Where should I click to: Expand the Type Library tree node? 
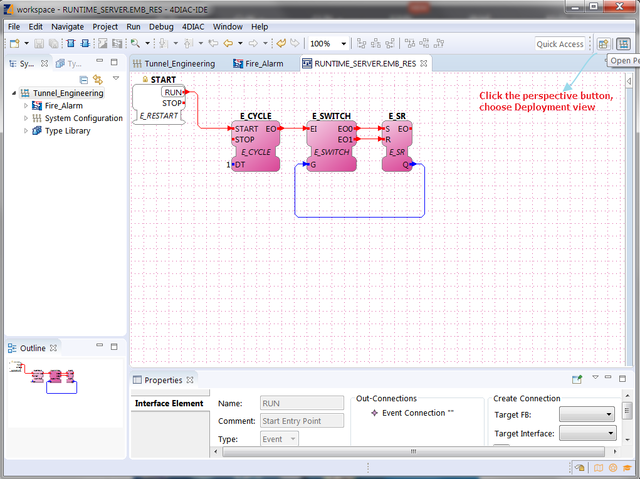point(26,131)
